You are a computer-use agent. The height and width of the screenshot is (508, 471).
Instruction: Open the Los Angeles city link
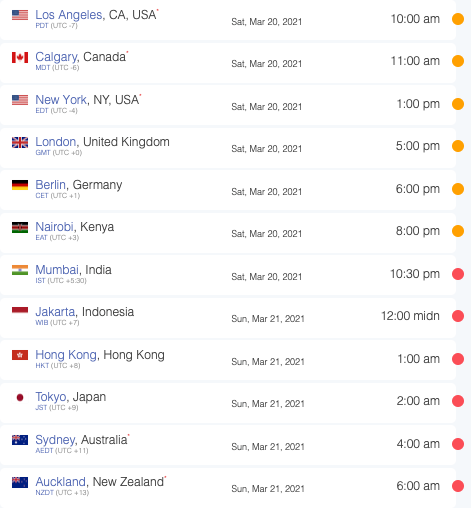pyautogui.click(x=69, y=15)
